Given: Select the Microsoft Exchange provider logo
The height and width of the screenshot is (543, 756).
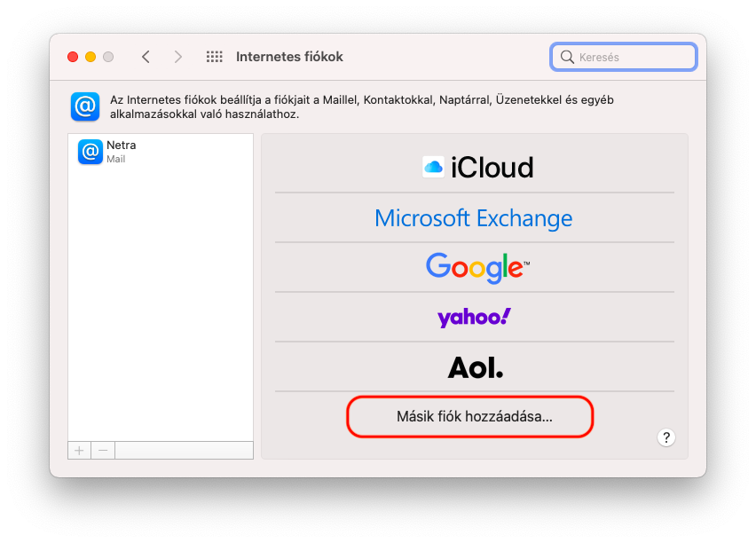Looking at the screenshot, I should [x=474, y=217].
